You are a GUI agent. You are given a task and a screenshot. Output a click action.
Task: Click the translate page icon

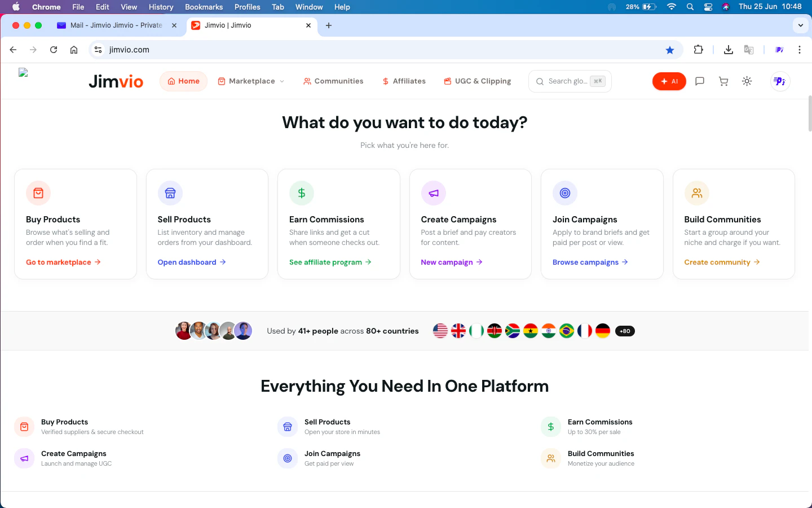749,50
